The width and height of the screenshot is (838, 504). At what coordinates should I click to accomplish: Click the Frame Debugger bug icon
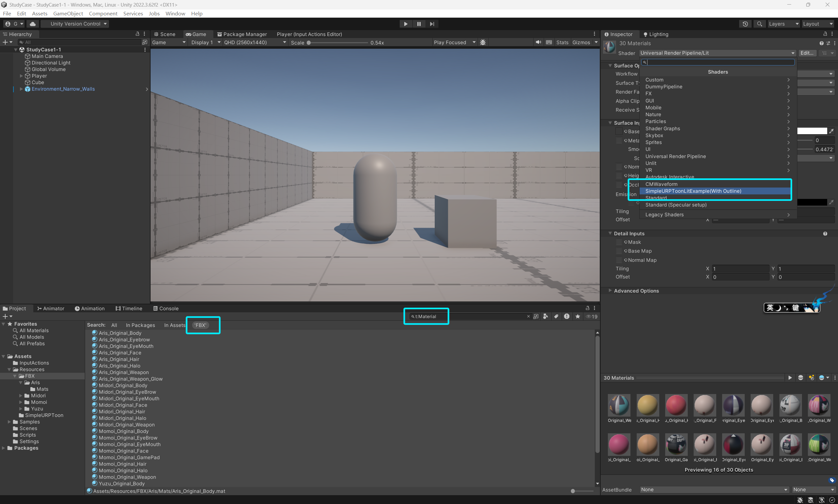[483, 43]
